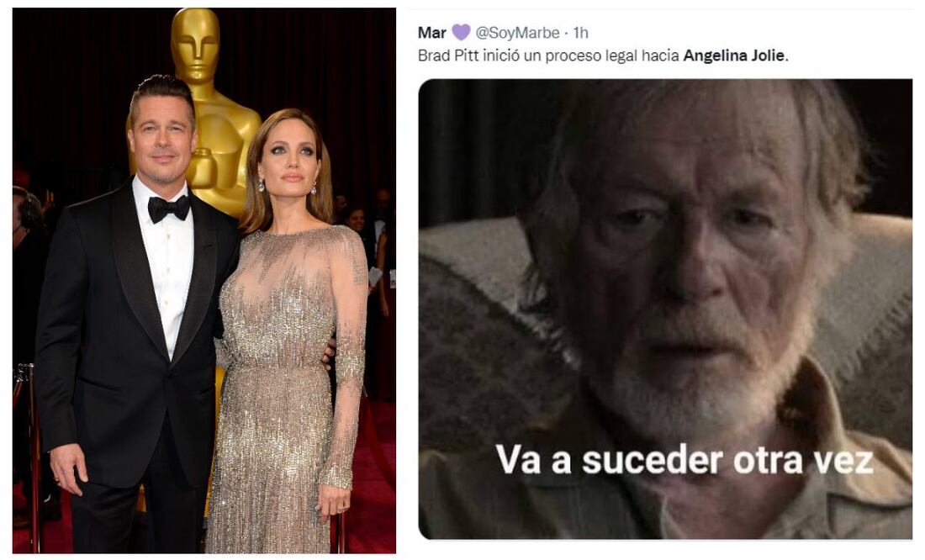The image size is (925, 560).
Task: Open the red carpet couple photo
Action: pos(204,280)
